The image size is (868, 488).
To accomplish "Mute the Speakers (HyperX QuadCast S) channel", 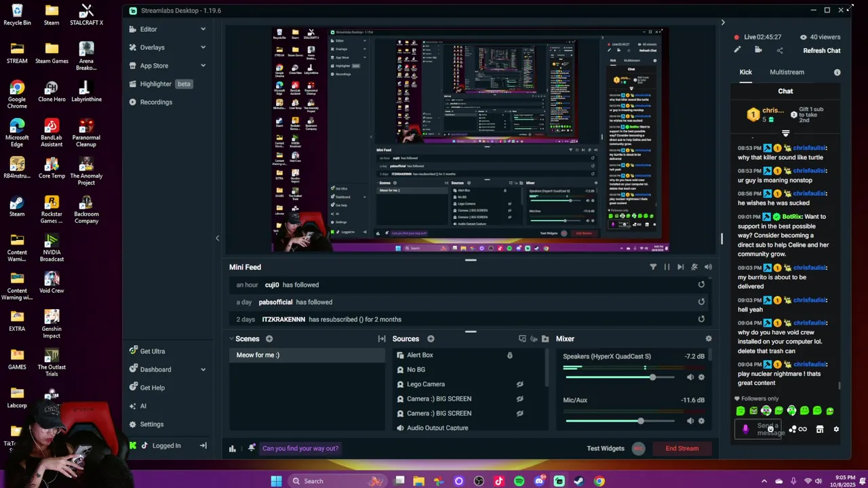I will point(690,378).
